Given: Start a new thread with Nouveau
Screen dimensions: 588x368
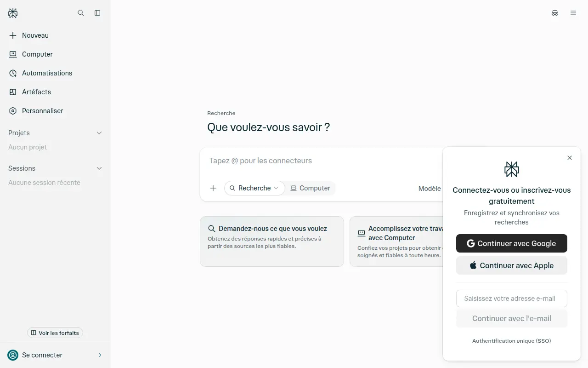Looking at the screenshot, I should [55, 35].
